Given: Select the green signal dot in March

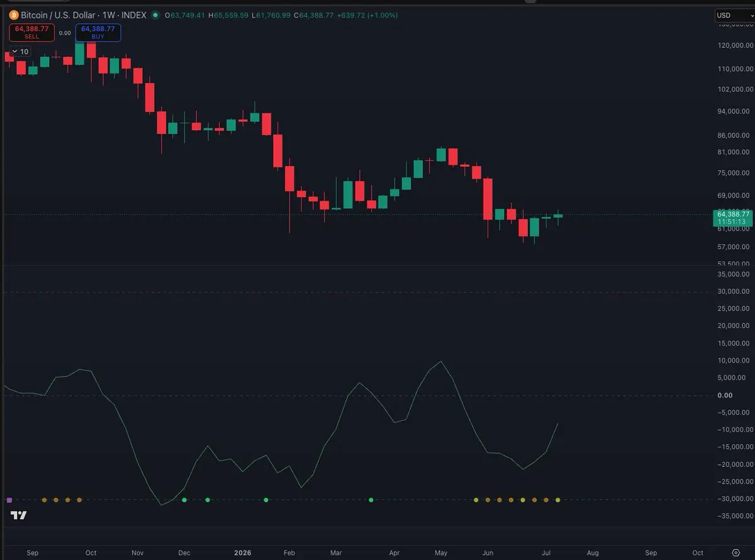Looking at the screenshot, I should click(371, 500).
